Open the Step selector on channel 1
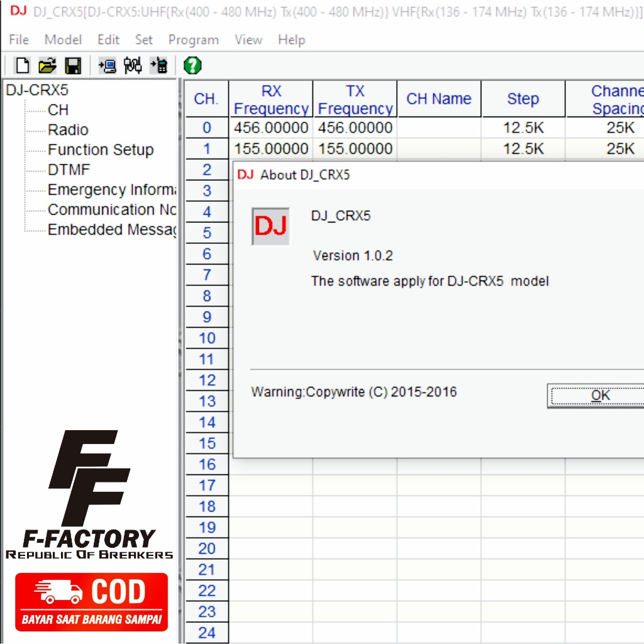 (x=523, y=149)
